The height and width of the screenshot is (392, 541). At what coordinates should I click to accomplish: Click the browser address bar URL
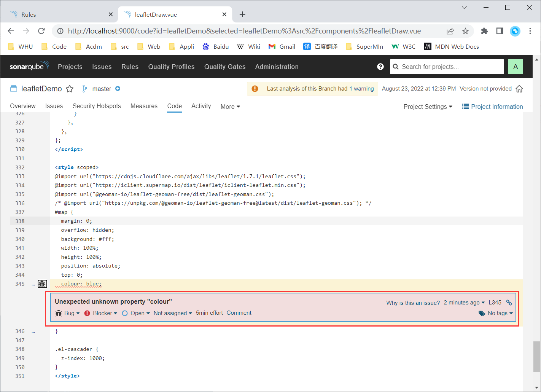coord(244,31)
